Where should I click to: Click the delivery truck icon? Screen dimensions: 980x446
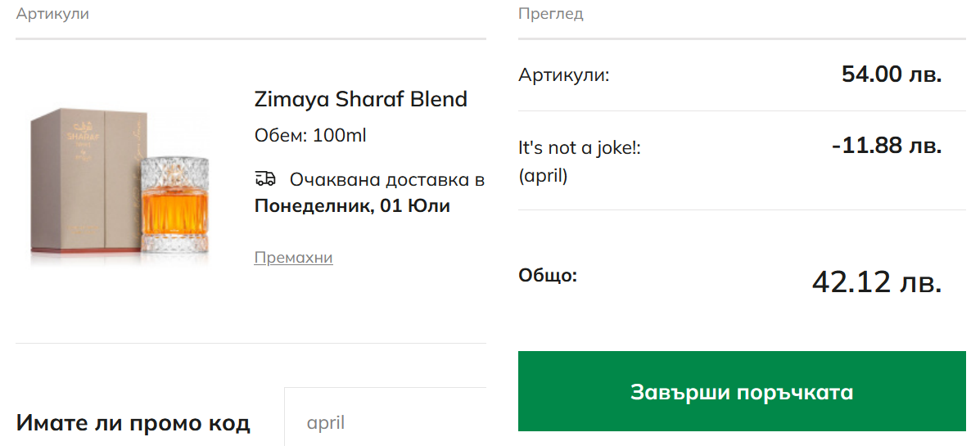pyautogui.click(x=265, y=179)
